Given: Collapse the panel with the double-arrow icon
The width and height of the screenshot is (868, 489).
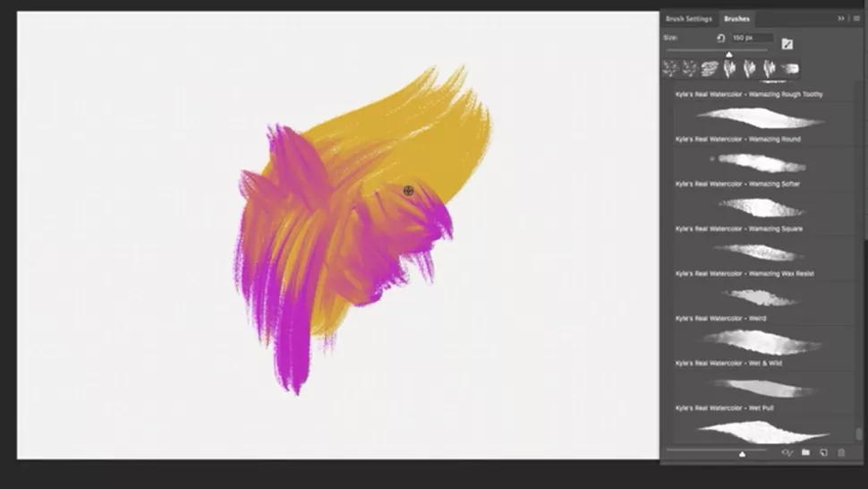Looking at the screenshot, I should click(841, 18).
